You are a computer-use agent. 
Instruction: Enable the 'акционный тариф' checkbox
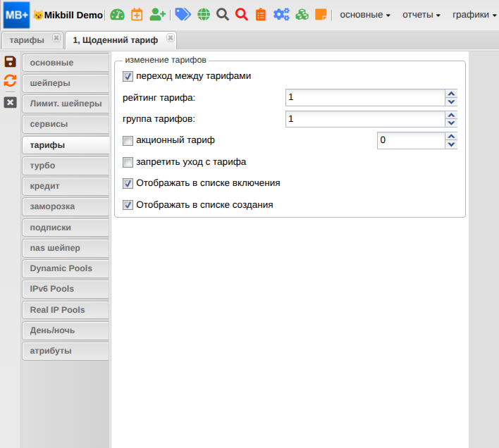pyautogui.click(x=128, y=140)
